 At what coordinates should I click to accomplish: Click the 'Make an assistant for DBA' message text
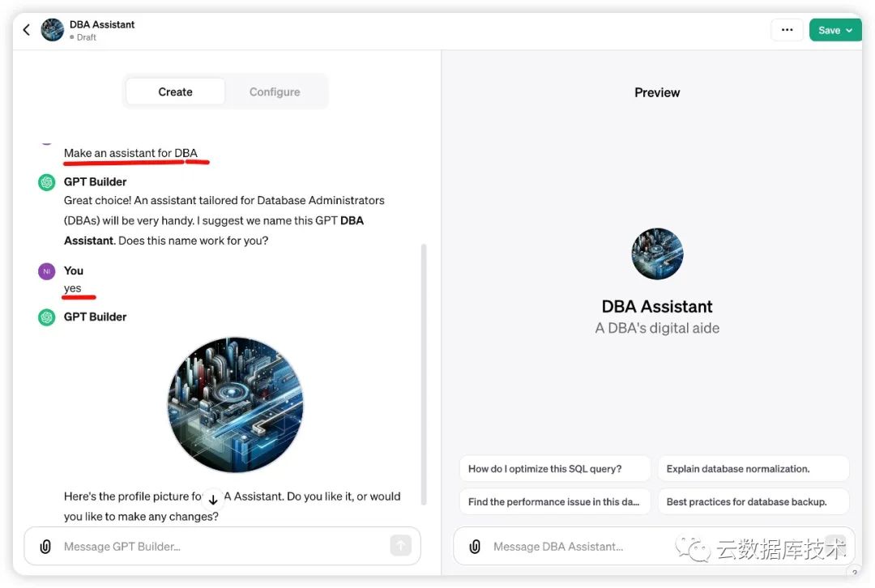tap(130, 153)
